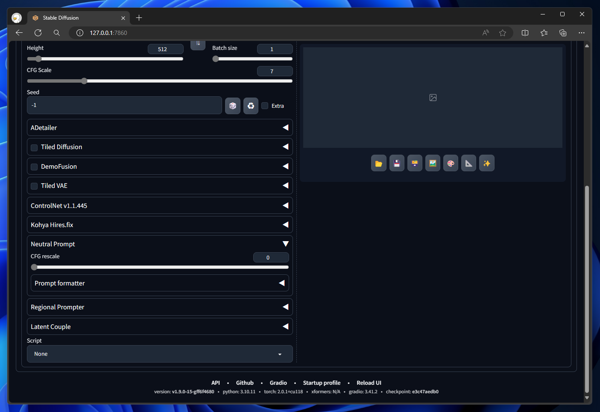Click the browser profile avatar icon
Image resolution: width=600 pixels, height=412 pixels.
16,18
